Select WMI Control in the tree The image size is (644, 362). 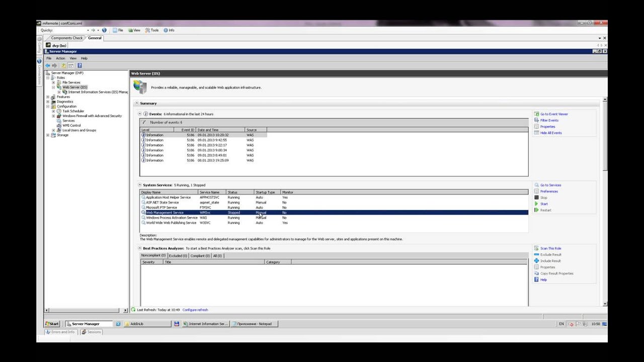tap(71, 126)
